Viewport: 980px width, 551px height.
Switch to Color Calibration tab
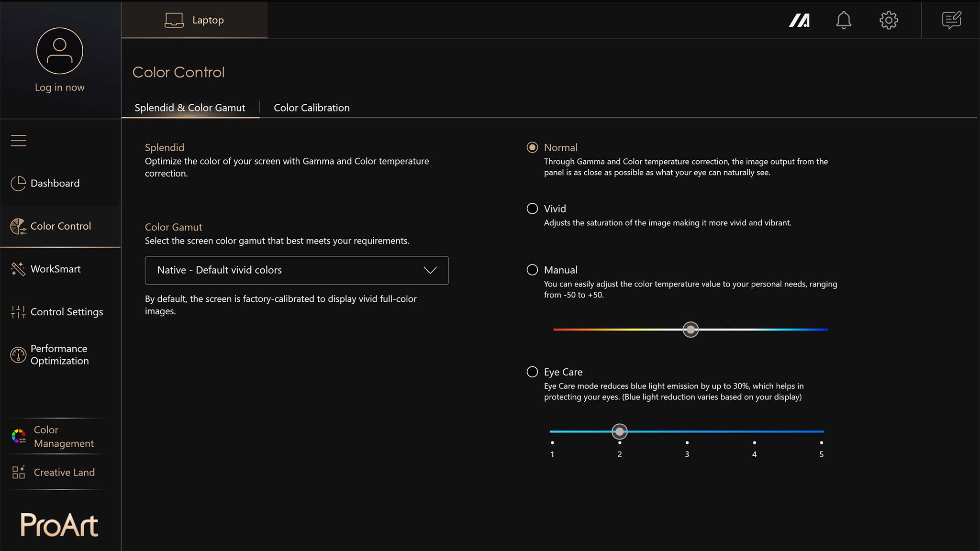point(312,107)
